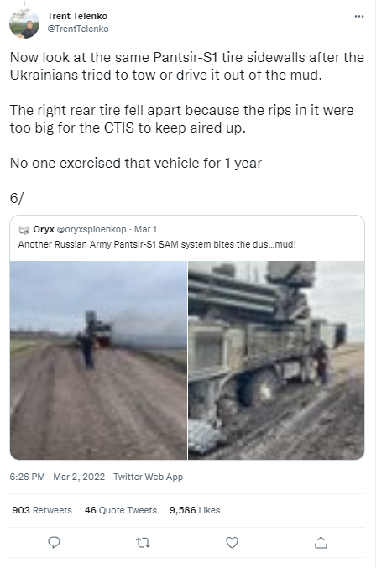This screenshot has height=568, width=392.
Task: Open the 6:26 PM Mar 2, 2022 timestamp
Action: 57,477
